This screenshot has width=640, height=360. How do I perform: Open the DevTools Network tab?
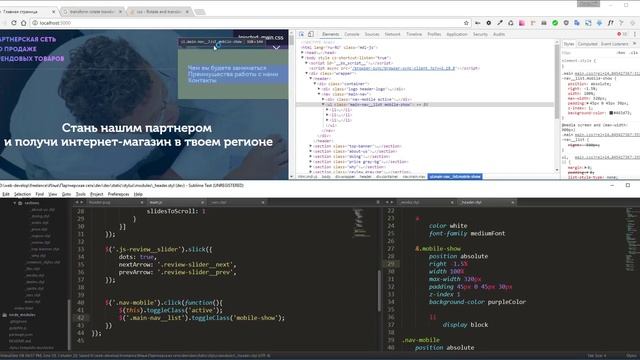click(392, 34)
